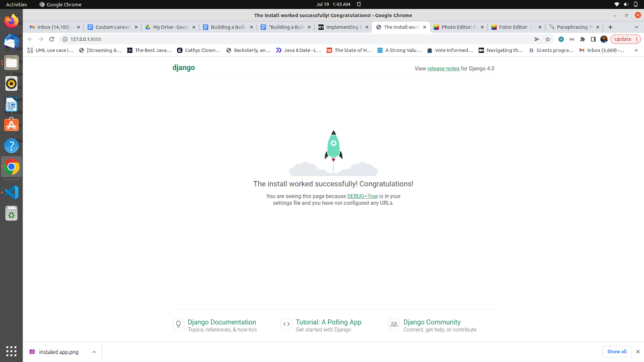The image size is (644, 362).
Task: Open Chrome menu via Update button
Action: [x=625, y=39]
